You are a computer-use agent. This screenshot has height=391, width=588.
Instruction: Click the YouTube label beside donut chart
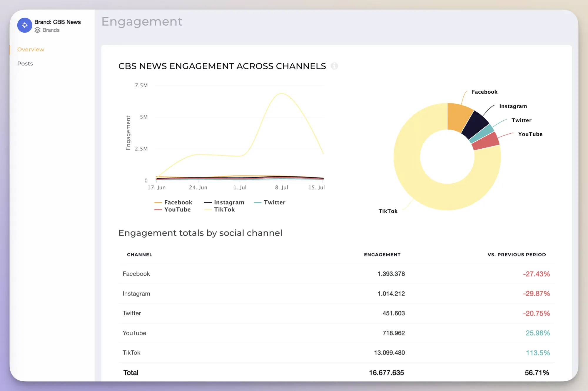tap(530, 134)
